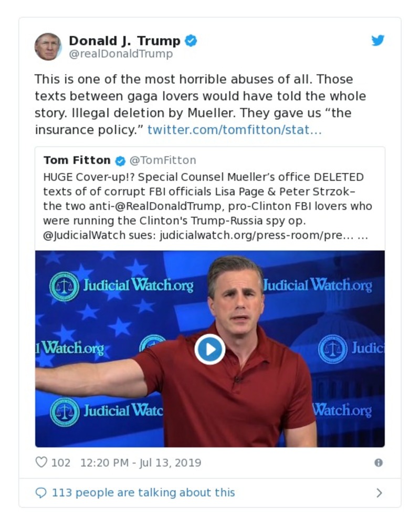The height and width of the screenshot is (527, 420).
Task: Open "113 people are talking about this"
Action: [x=143, y=493]
